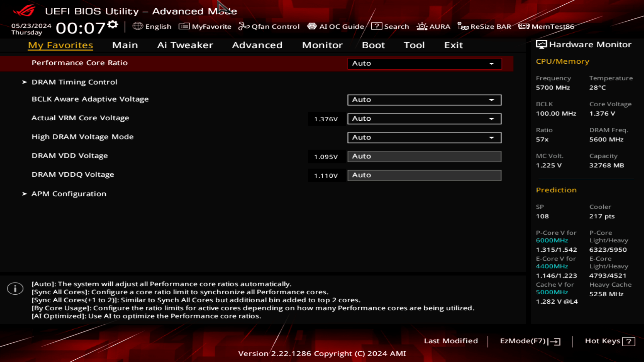The height and width of the screenshot is (362, 644).
Task: Toggle the ReSize BAR icon
Action: [463, 26]
